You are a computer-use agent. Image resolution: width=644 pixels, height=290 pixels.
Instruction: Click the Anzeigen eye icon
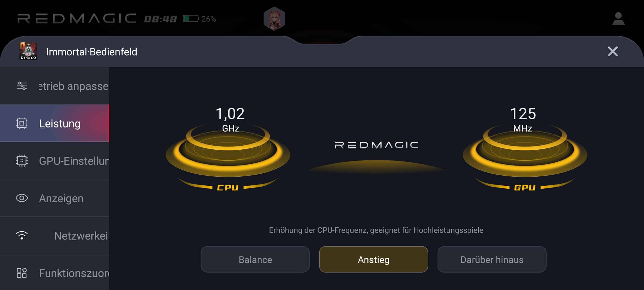pyautogui.click(x=22, y=198)
